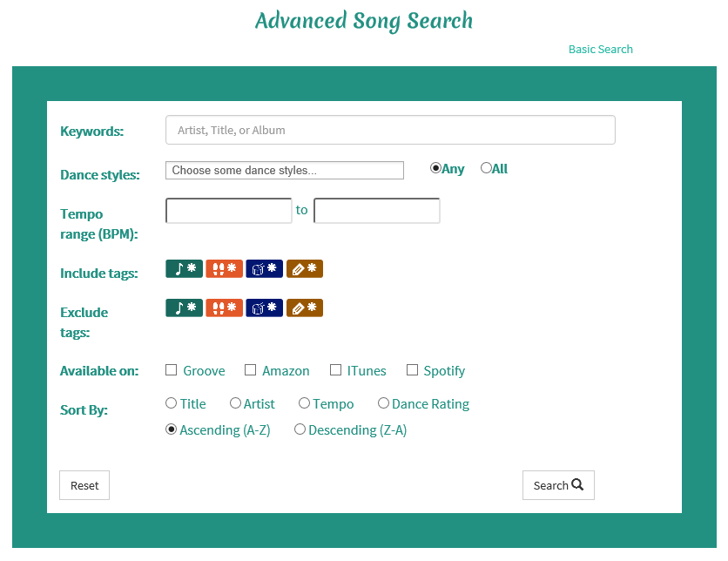This screenshot has width=728, height=561.
Task: Click the music note tag in Exclude tags
Action: [184, 308]
